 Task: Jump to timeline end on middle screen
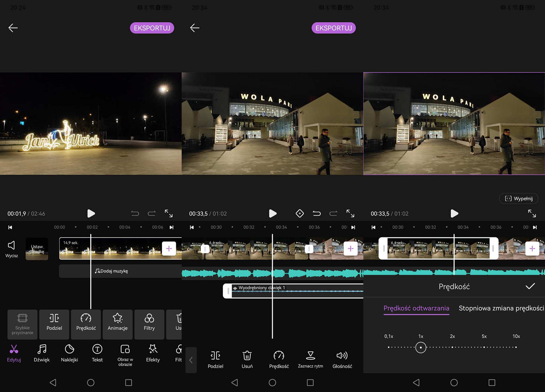[x=353, y=227]
